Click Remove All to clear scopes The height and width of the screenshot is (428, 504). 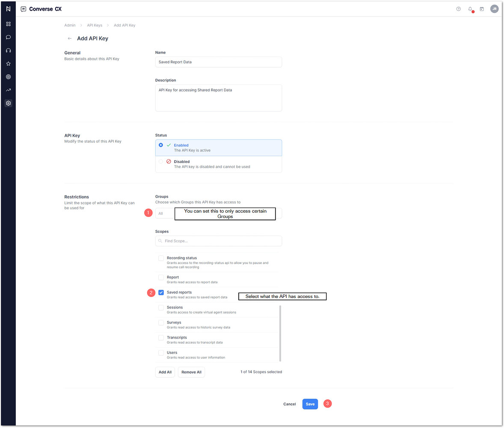[191, 372]
